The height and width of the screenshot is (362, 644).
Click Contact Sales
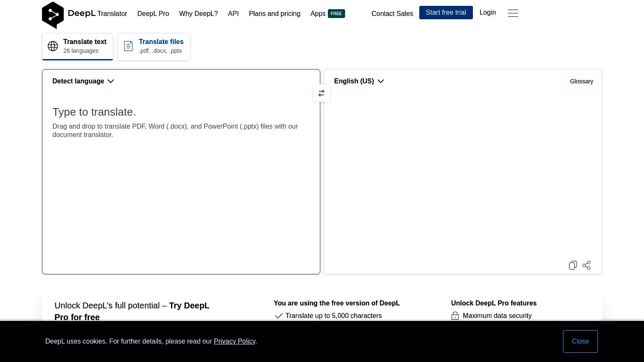392,13
